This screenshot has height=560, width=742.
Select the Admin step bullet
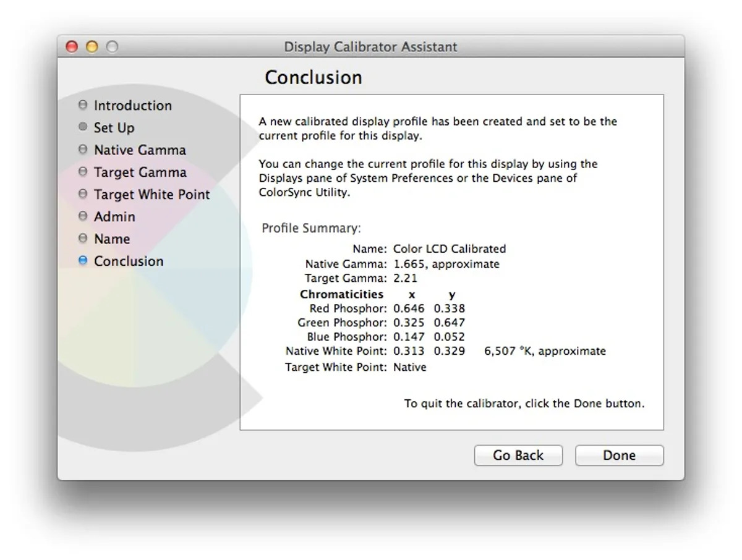coord(83,216)
